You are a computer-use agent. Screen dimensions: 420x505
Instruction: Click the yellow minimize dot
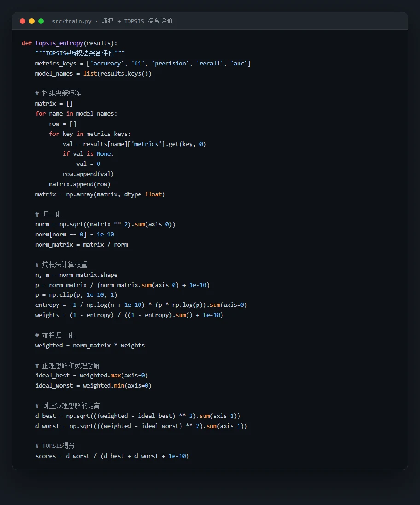pyautogui.click(x=32, y=21)
